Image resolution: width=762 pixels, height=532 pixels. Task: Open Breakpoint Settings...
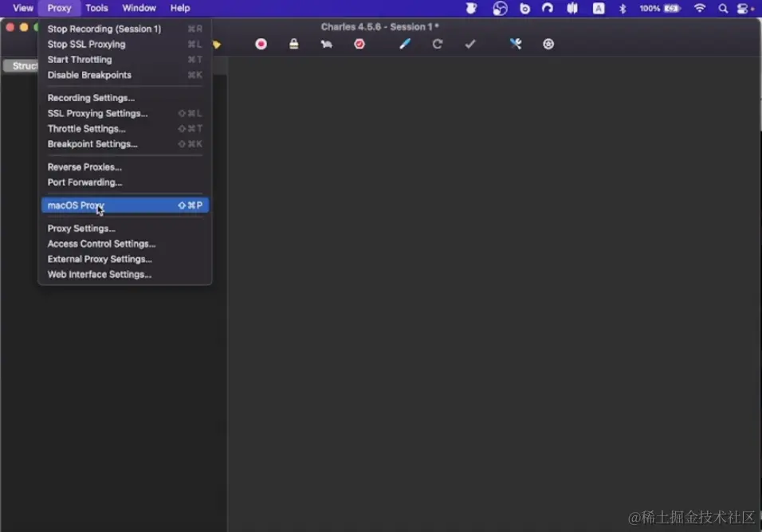tap(125, 143)
